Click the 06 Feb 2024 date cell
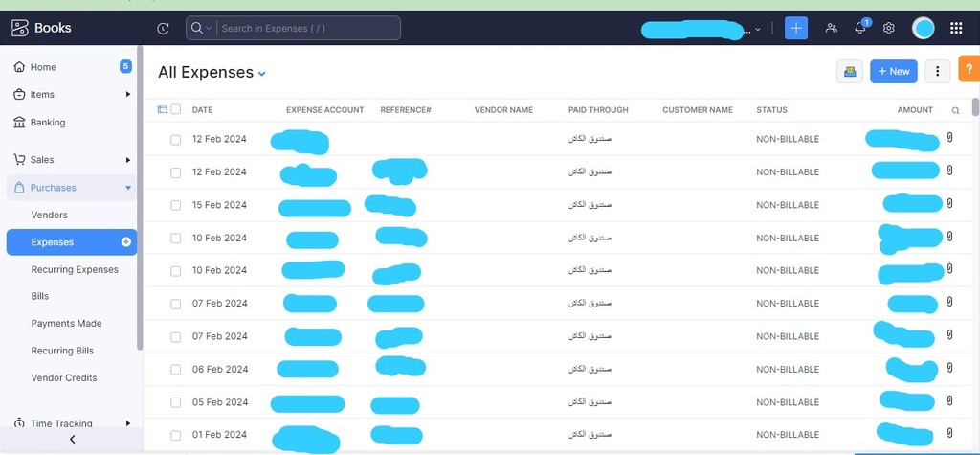The height and width of the screenshot is (455, 980). point(220,369)
